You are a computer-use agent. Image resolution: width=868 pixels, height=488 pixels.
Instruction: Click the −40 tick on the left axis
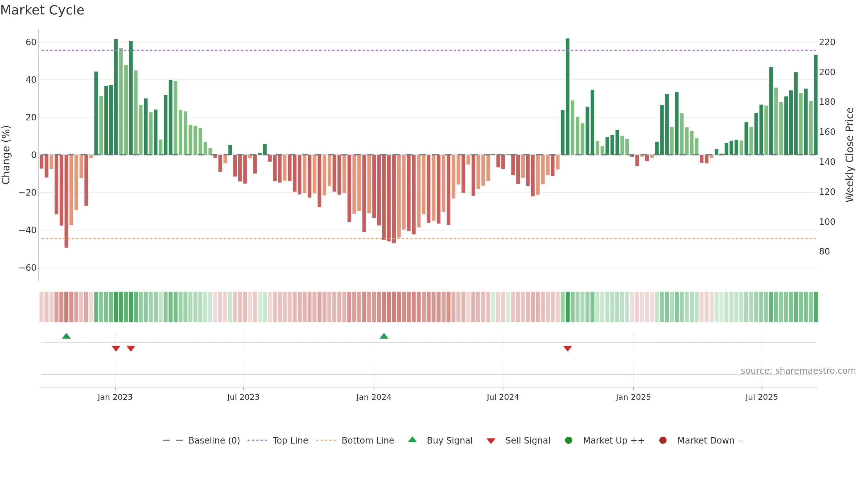click(28, 230)
